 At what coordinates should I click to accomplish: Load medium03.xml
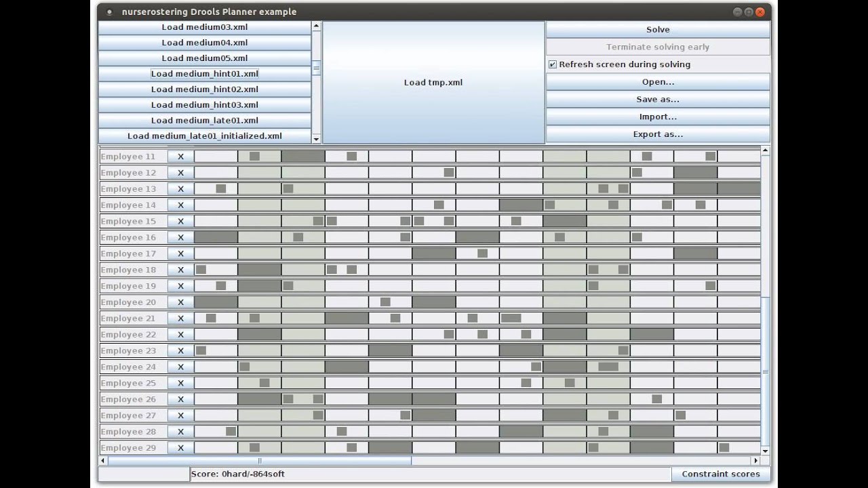point(205,27)
